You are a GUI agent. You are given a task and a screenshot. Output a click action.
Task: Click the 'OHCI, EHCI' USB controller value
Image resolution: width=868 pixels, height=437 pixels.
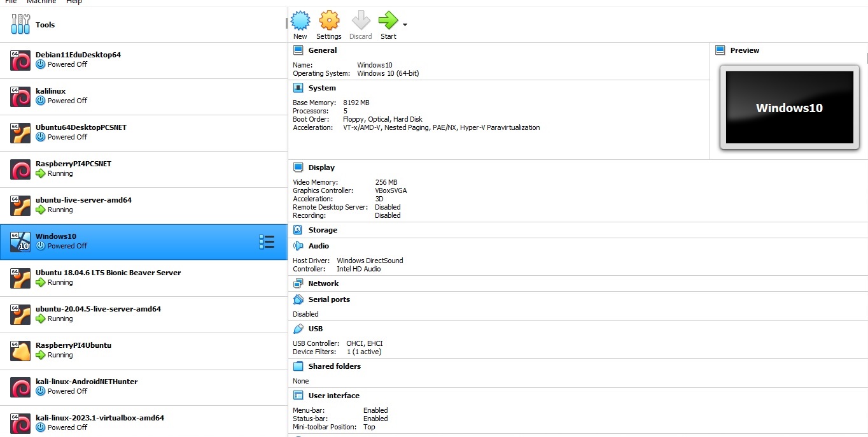(x=365, y=343)
